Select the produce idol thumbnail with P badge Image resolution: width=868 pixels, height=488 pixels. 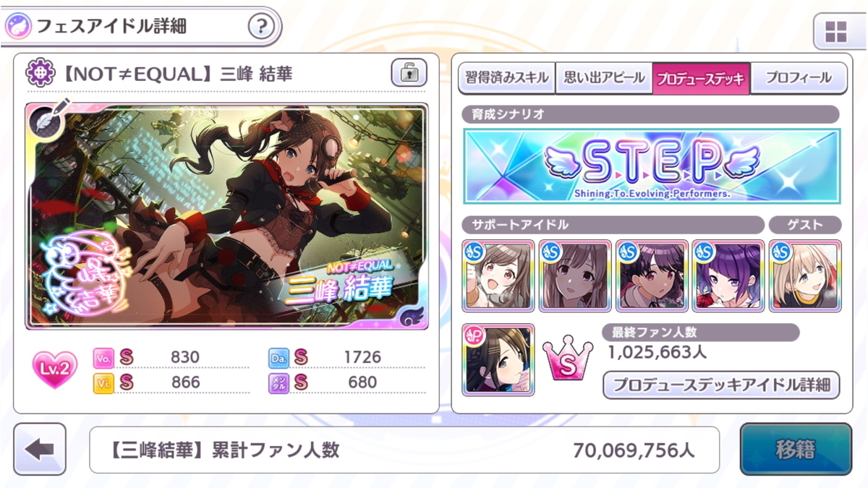498,359
